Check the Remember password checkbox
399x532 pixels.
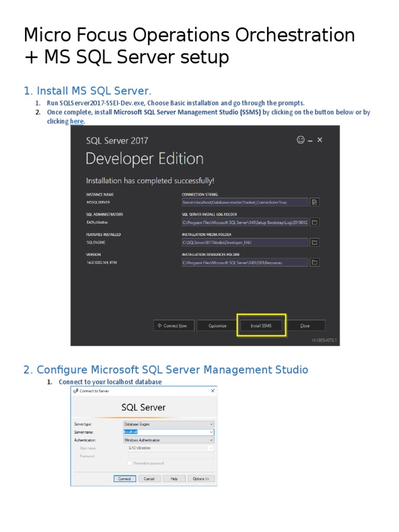pos(129,463)
